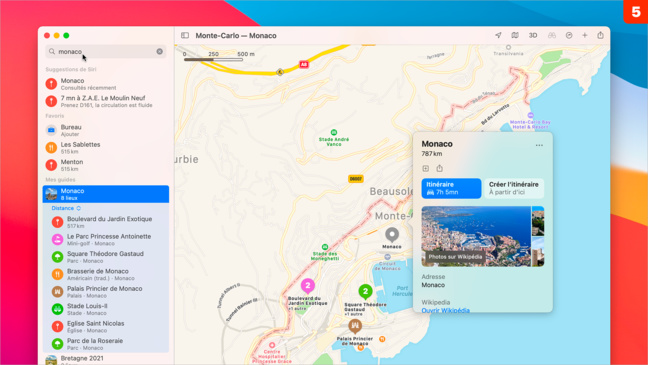The height and width of the screenshot is (365, 648).
Task: Toggle the sidebar panel icon
Action: [185, 36]
